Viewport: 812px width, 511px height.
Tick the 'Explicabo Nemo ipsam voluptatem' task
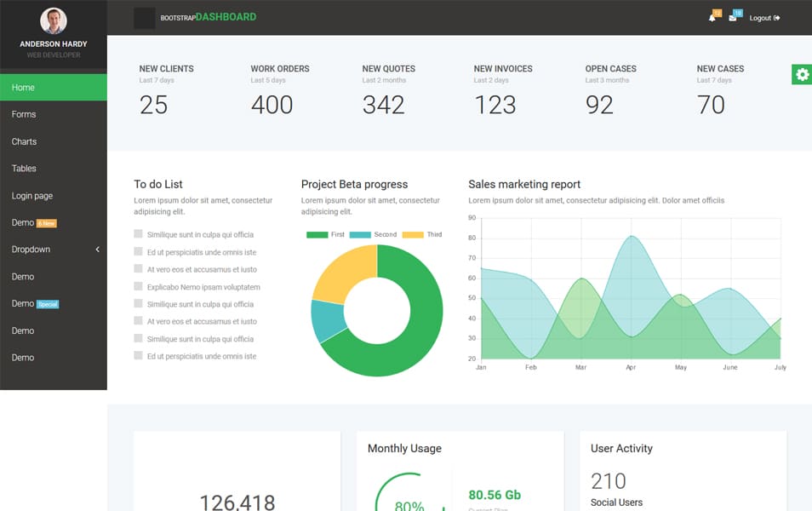(x=138, y=286)
